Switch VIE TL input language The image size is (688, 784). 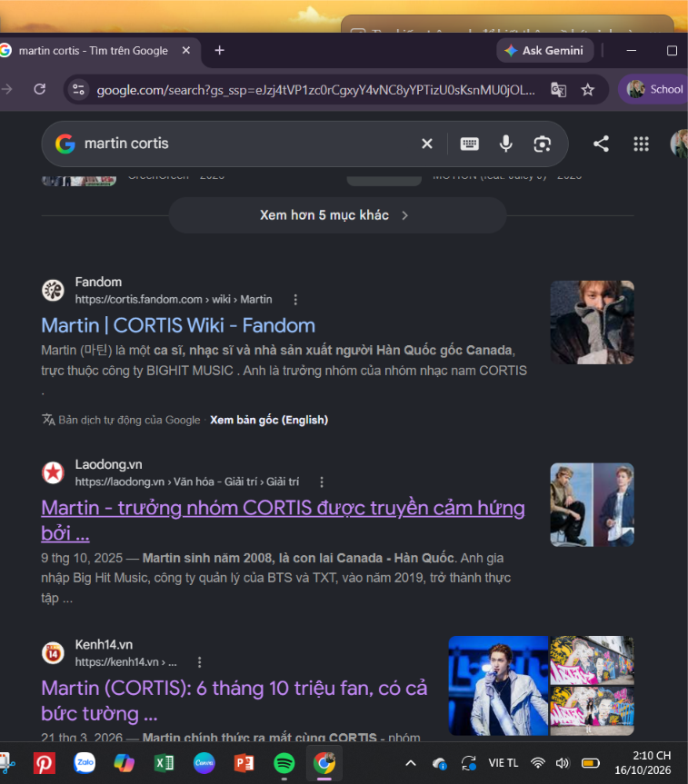point(504,763)
